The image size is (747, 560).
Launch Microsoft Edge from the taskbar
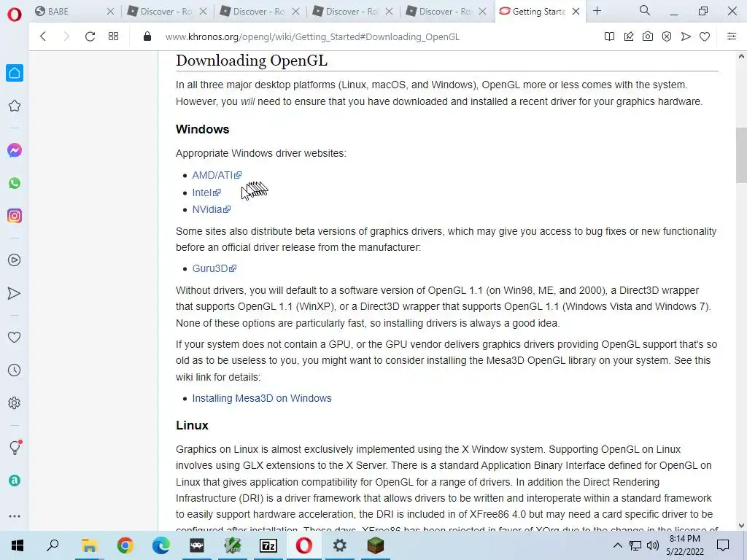point(161,545)
